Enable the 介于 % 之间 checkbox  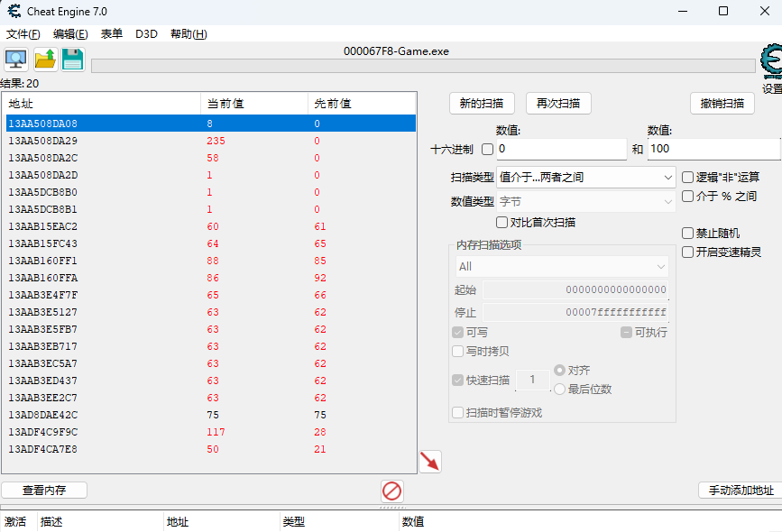coord(687,196)
